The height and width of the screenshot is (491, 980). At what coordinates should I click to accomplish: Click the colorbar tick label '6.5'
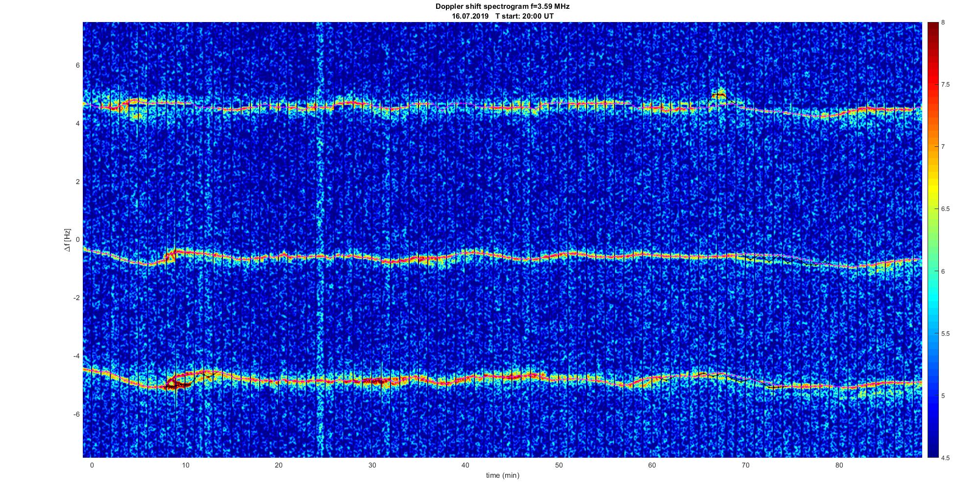tap(945, 209)
